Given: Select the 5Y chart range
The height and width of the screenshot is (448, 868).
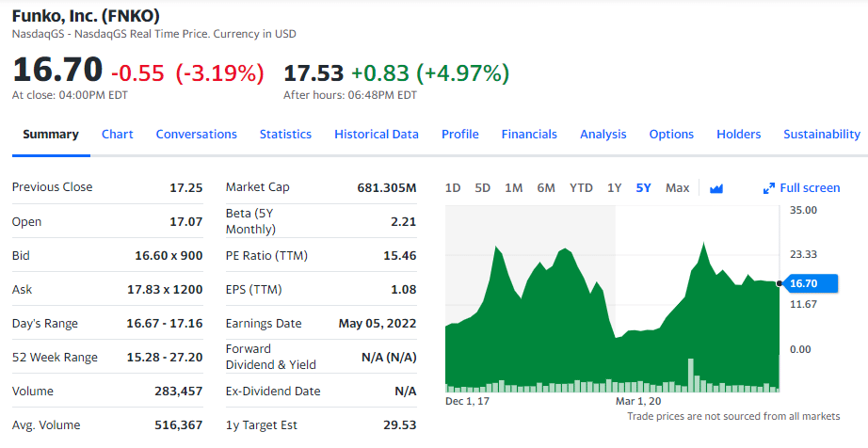Looking at the screenshot, I should pos(643,188).
